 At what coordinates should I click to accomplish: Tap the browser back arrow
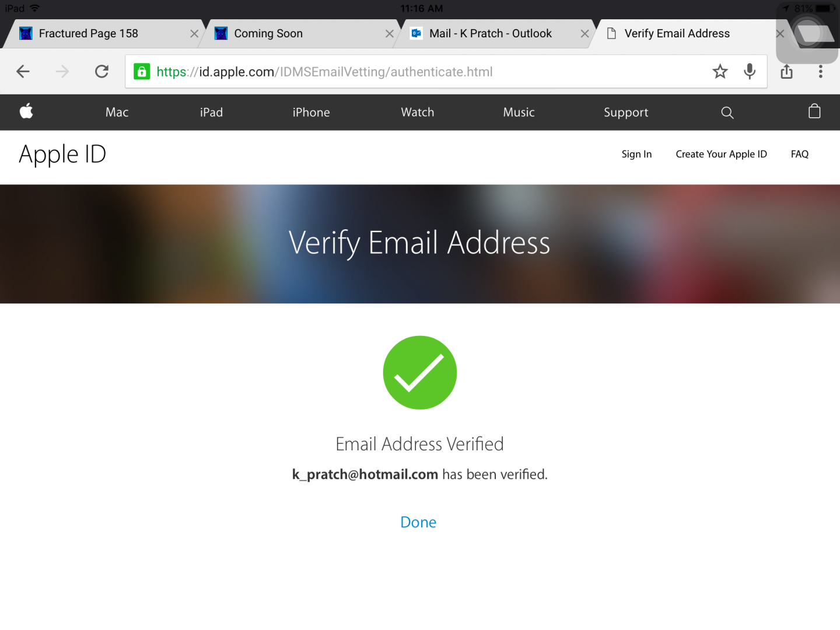click(x=23, y=72)
